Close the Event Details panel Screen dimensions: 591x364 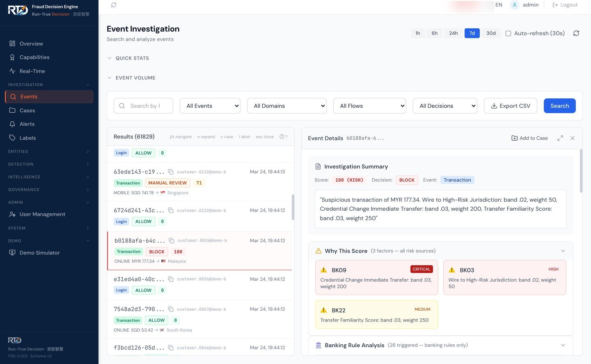click(572, 138)
